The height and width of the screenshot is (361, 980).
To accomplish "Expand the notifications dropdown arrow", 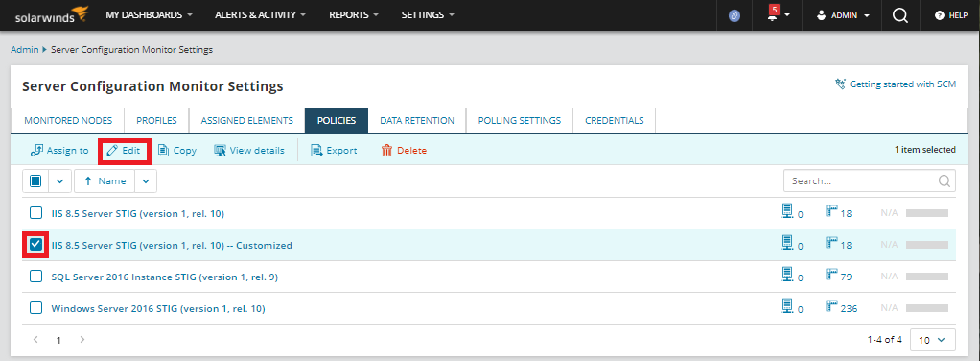I will 787,15.
